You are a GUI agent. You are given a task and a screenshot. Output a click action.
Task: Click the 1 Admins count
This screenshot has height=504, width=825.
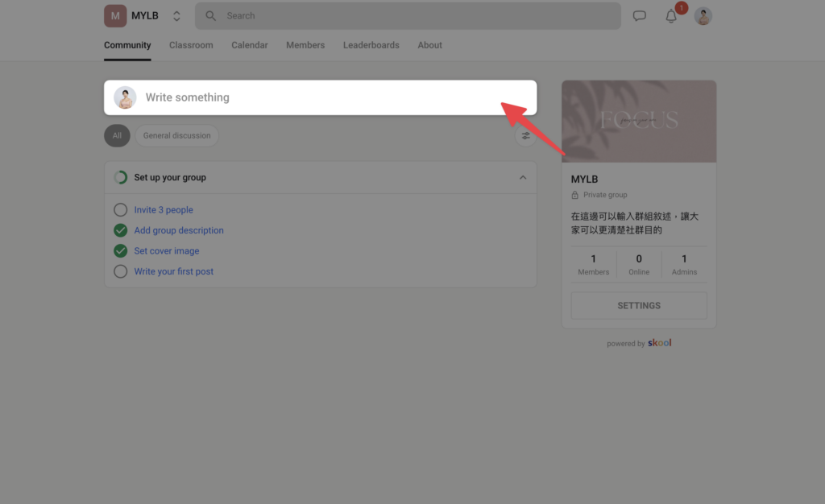point(684,264)
